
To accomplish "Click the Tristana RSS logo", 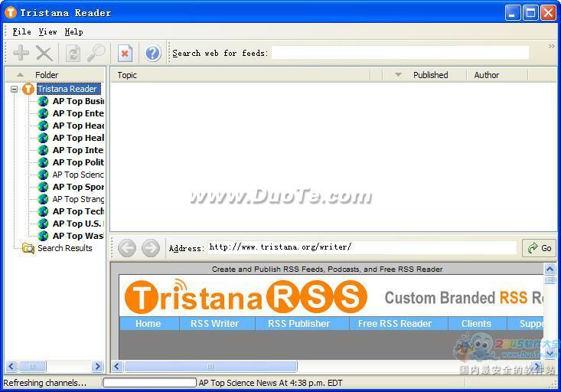I will (x=246, y=297).
